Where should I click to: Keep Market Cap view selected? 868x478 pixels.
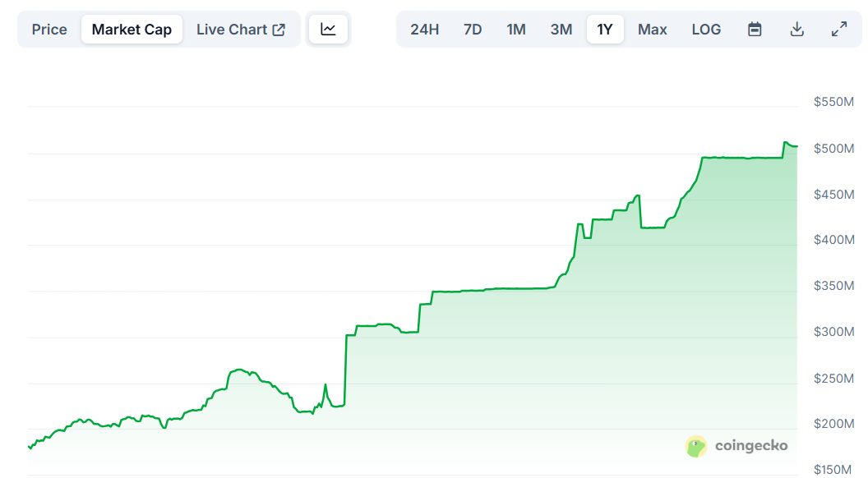tap(132, 29)
